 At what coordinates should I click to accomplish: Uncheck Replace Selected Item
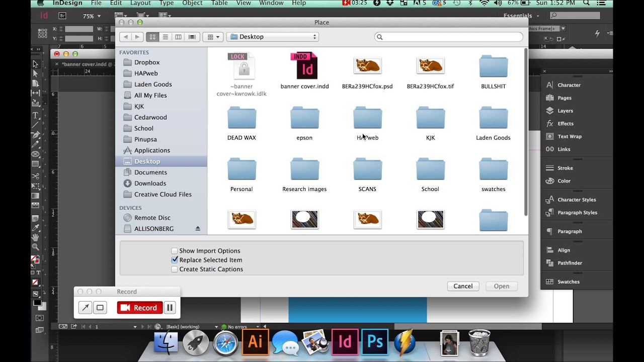click(174, 260)
